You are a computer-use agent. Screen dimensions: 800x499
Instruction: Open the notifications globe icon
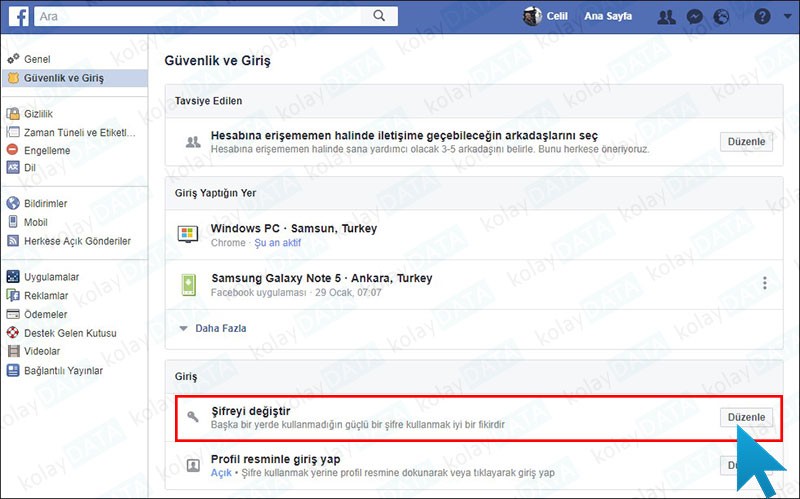721,17
